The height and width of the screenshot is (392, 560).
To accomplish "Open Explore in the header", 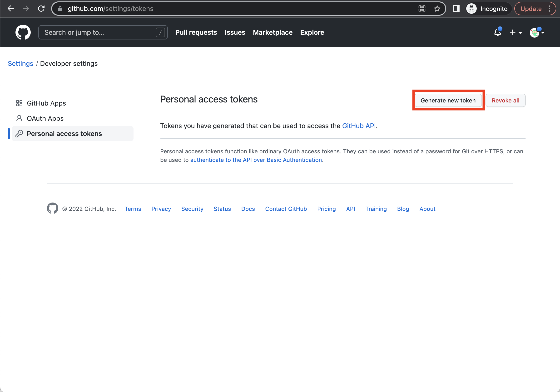I will [x=312, y=32].
